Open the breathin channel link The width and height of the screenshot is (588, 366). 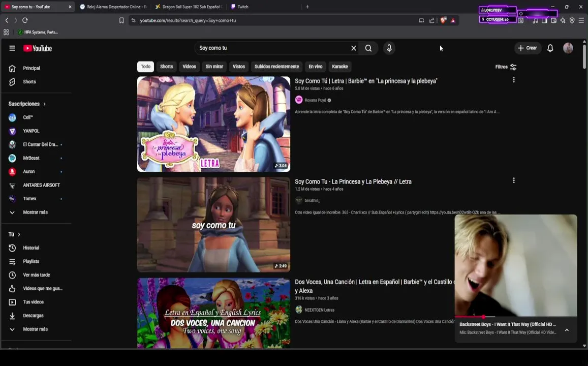[x=312, y=201]
